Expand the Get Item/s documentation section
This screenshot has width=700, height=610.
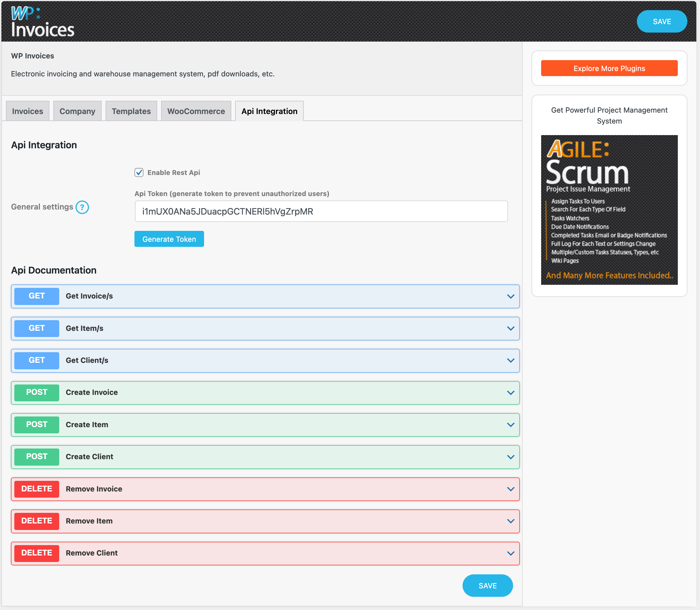click(510, 329)
